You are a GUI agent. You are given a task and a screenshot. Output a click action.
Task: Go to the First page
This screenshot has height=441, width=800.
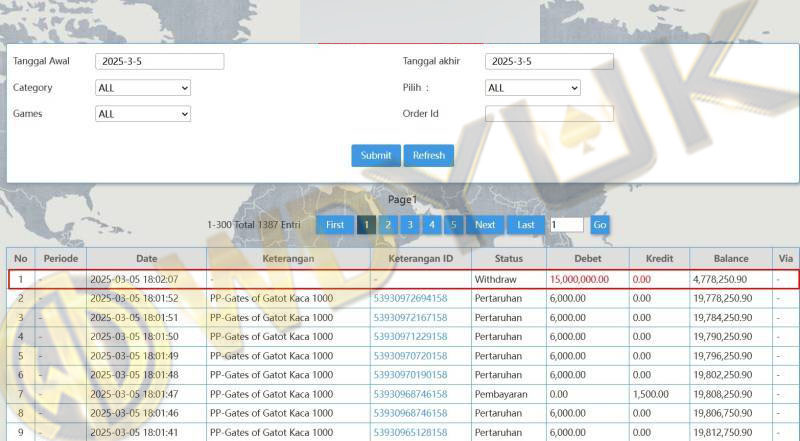point(335,225)
